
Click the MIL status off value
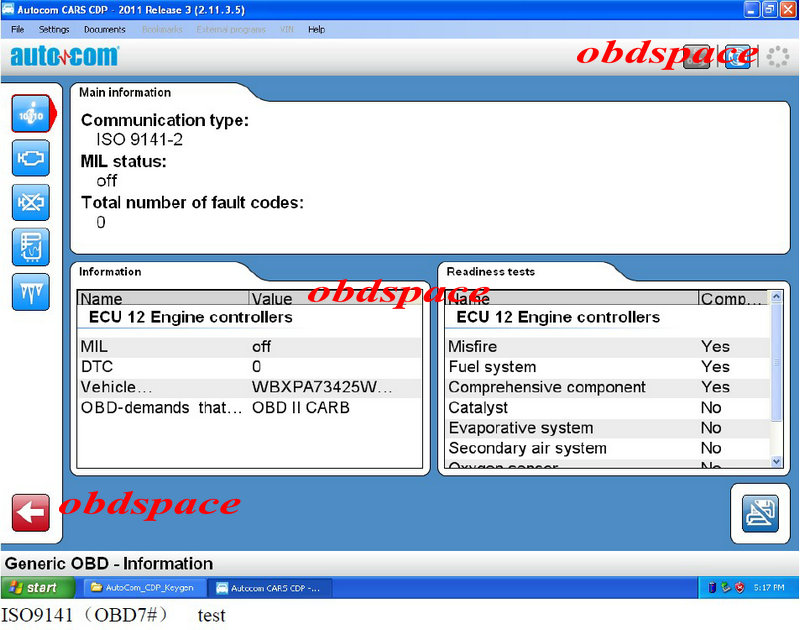pyautogui.click(x=107, y=181)
